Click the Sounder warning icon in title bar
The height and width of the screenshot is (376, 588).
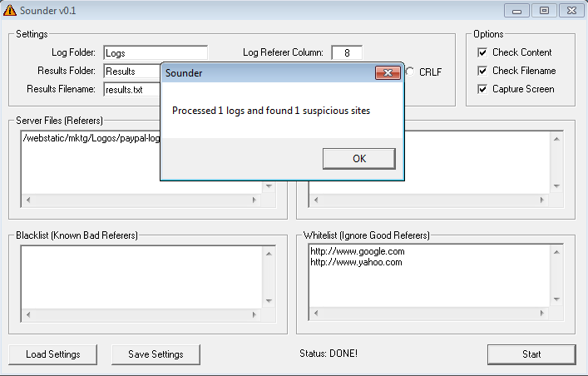click(x=10, y=10)
